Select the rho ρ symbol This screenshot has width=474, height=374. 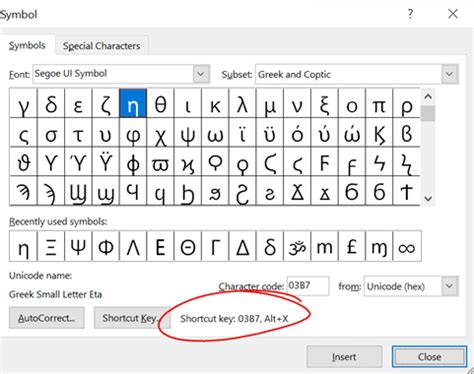[406, 103]
